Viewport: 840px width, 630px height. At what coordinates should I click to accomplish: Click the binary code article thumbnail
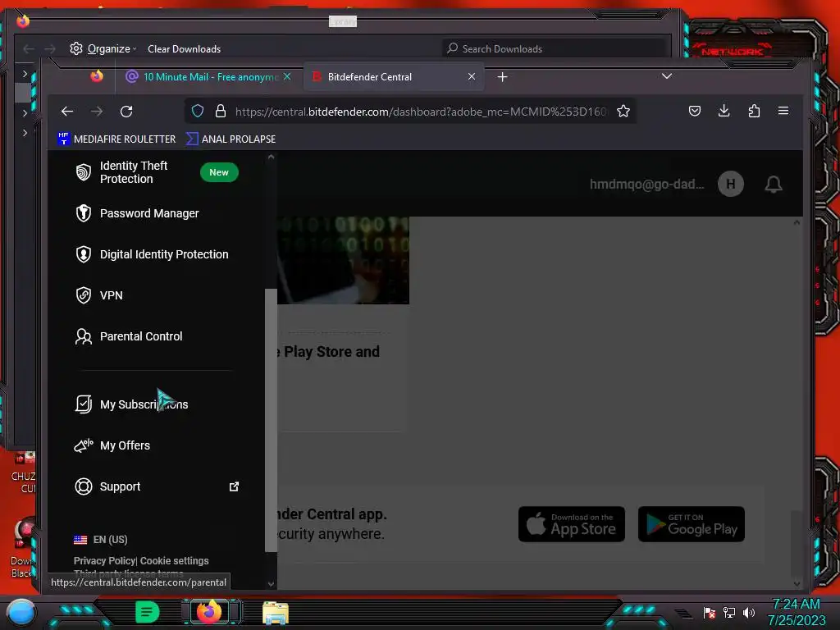344,260
